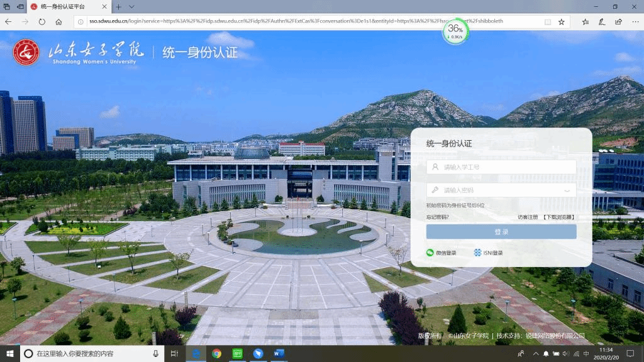Expand hidden system tray icons

pyautogui.click(x=536, y=354)
